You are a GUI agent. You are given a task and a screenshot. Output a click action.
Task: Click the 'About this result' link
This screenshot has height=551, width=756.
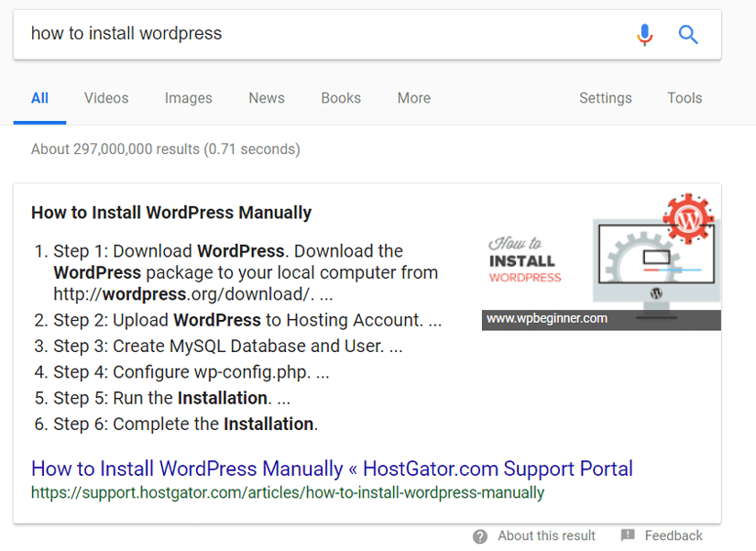click(x=547, y=535)
